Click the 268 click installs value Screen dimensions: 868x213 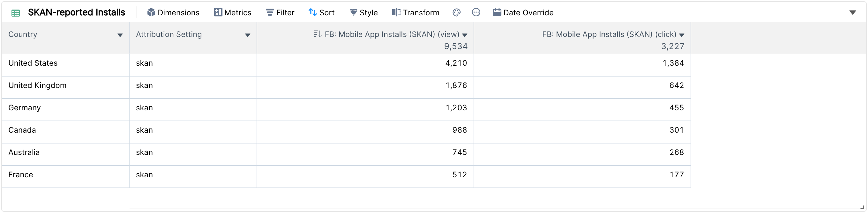pos(677,152)
